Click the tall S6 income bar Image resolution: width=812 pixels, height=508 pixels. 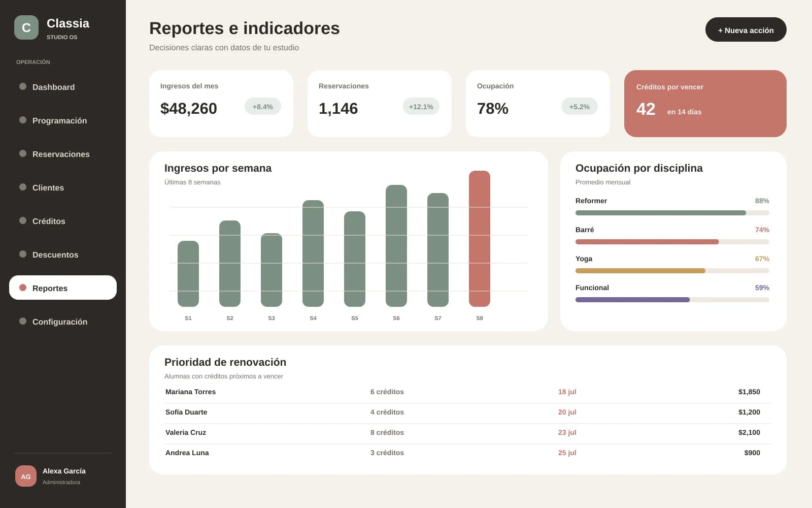(x=396, y=246)
